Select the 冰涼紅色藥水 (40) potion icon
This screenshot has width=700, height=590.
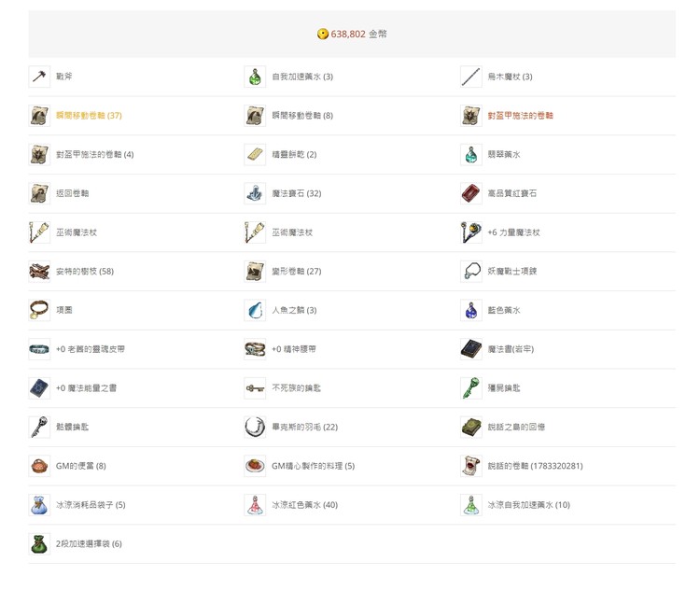[x=255, y=505]
